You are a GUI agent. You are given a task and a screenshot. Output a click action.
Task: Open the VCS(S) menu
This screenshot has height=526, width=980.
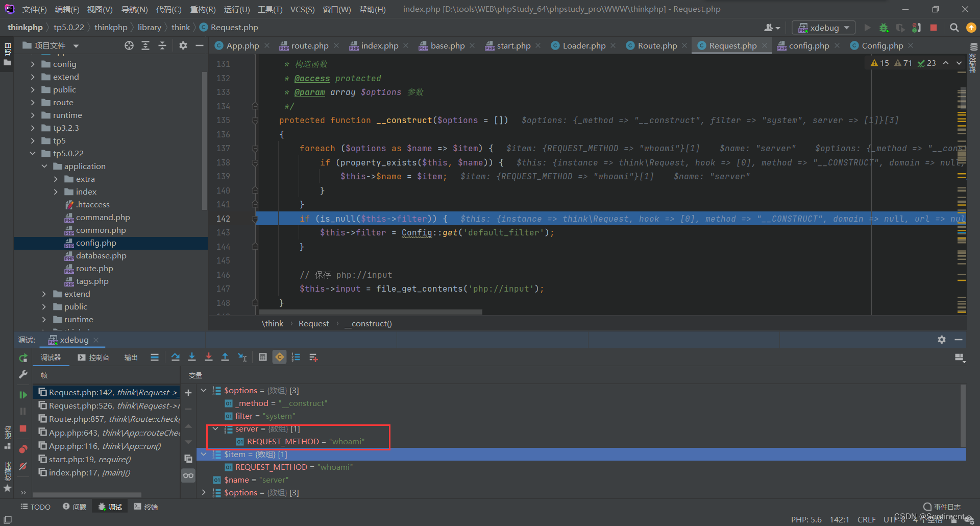[302, 10]
